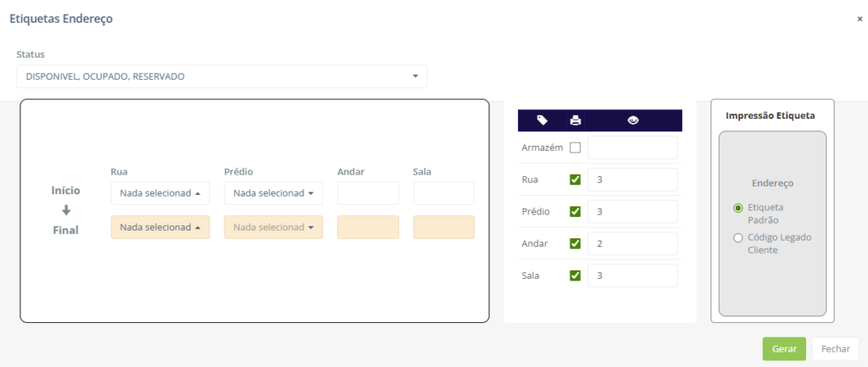Close the Etiquetas Endereço dialog with X
Viewport: 868px width, 367px height.
point(860,19)
